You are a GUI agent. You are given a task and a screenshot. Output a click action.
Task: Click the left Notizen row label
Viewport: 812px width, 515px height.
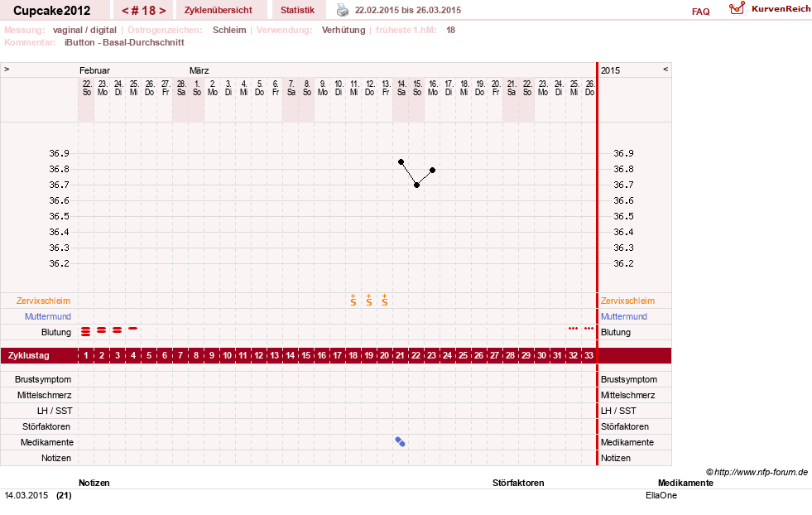[56, 458]
